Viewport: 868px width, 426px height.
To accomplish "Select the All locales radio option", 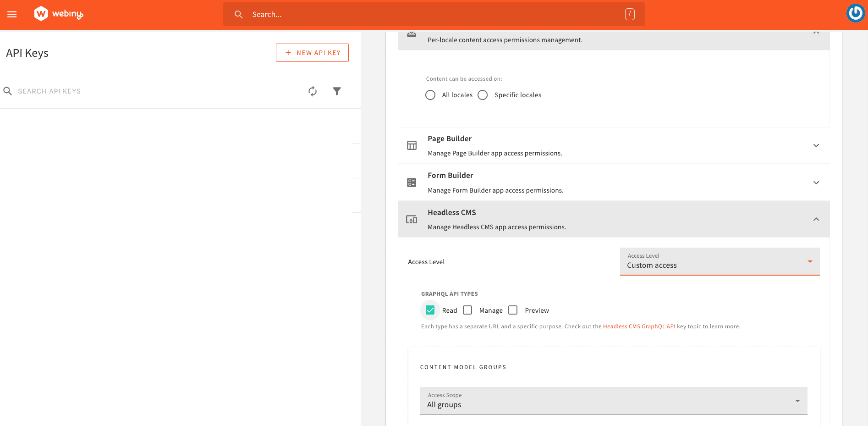I will click(x=430, y=95).
